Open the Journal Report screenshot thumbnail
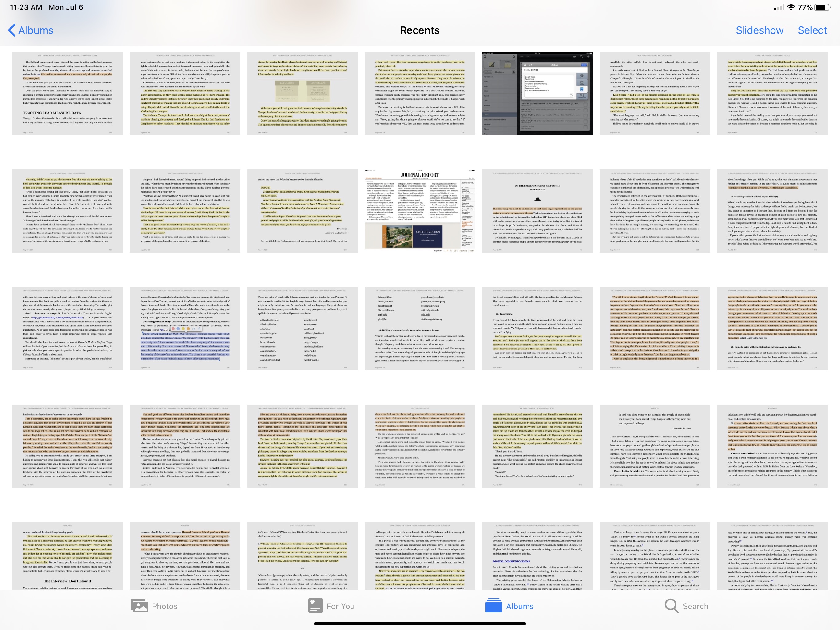The height and width of the screenshot is (630, 840). [420, 211]
